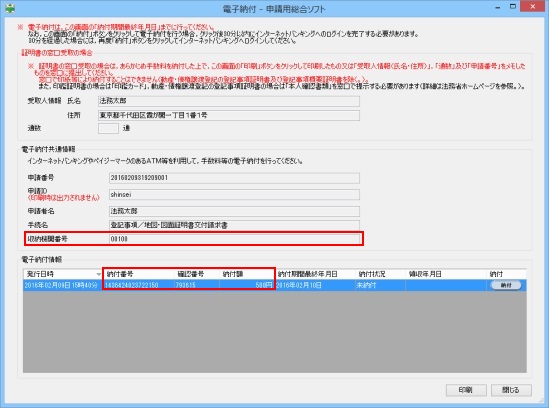Click the 手続名 field
Image resolution: width=549 pixels, height=408 pixels.
(234, 225)
